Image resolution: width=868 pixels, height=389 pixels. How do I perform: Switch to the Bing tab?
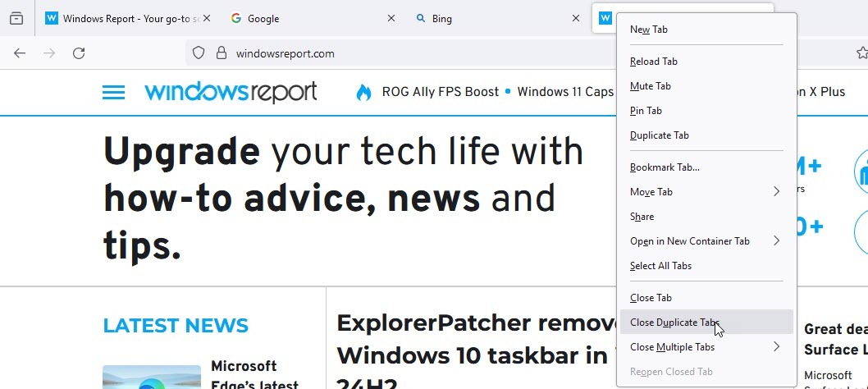(497, 18)
